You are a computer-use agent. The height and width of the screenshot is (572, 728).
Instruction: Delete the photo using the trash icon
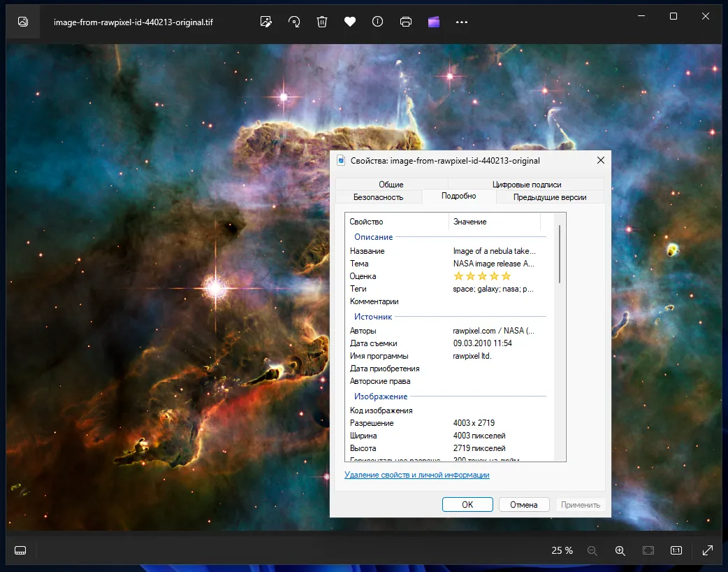point(322,22)
